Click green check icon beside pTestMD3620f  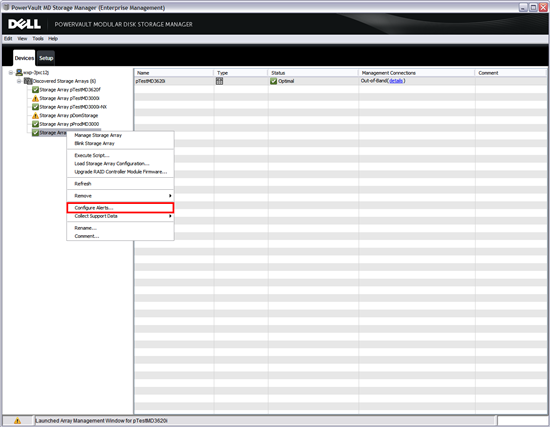pos(35,90)
